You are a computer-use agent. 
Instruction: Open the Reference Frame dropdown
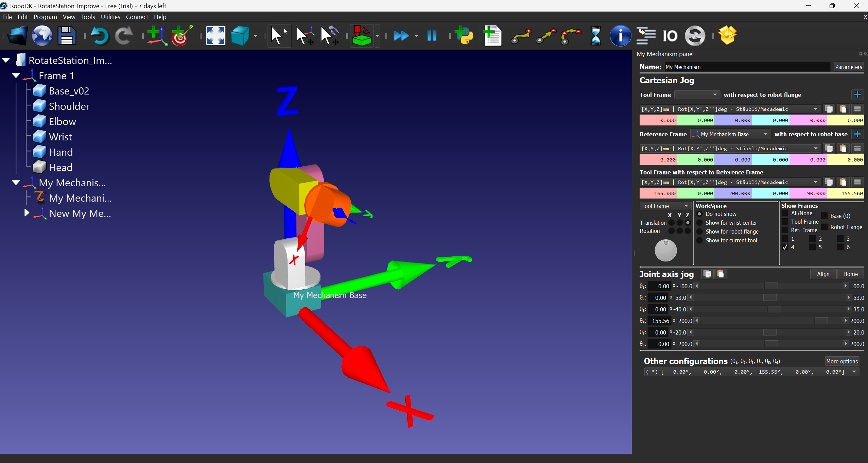point(730,134)
